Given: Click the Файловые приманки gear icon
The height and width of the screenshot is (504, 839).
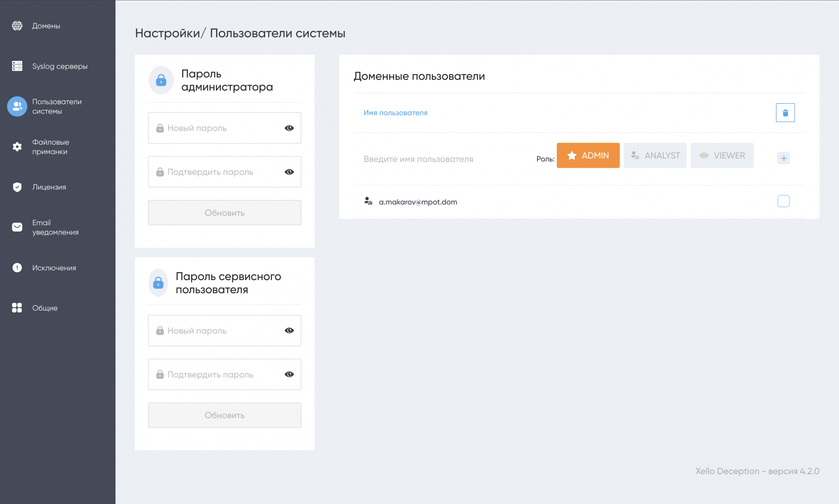Looking at the screenshot, I should coord(17,147).
